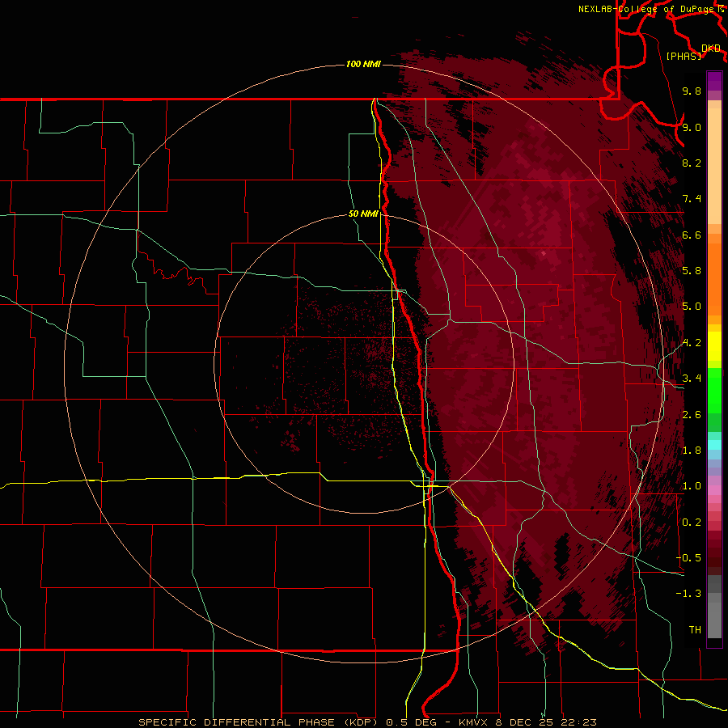Click the 1.0 value on the color scale
The height and width of the screenshot is (728, 728).
[692, 486]
